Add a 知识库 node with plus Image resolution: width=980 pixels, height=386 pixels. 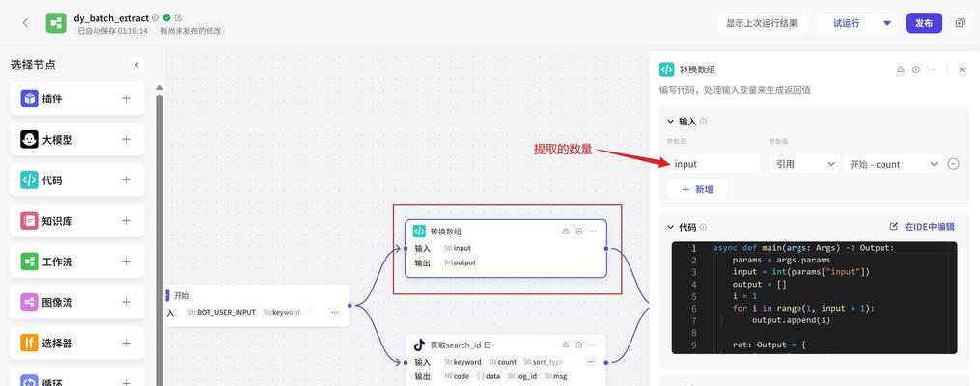(x=126, y=220)
